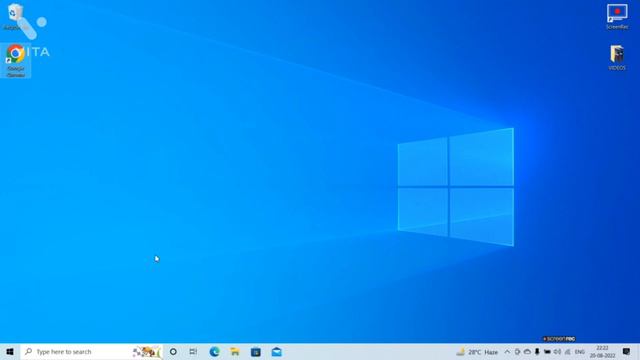The image size is (640, 360).
Task: Open battery status in the tray
Action: click(x=547, y=351)
